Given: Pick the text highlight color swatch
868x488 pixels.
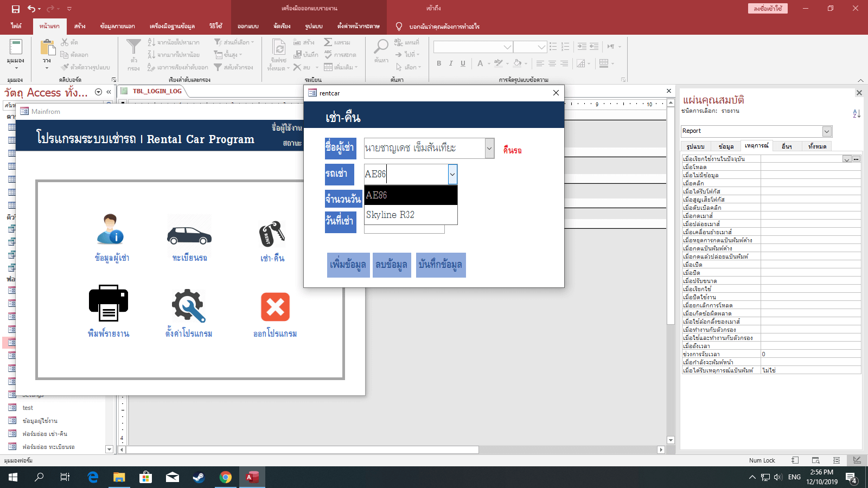Looking at the screenshot, I should click(499, 63).
